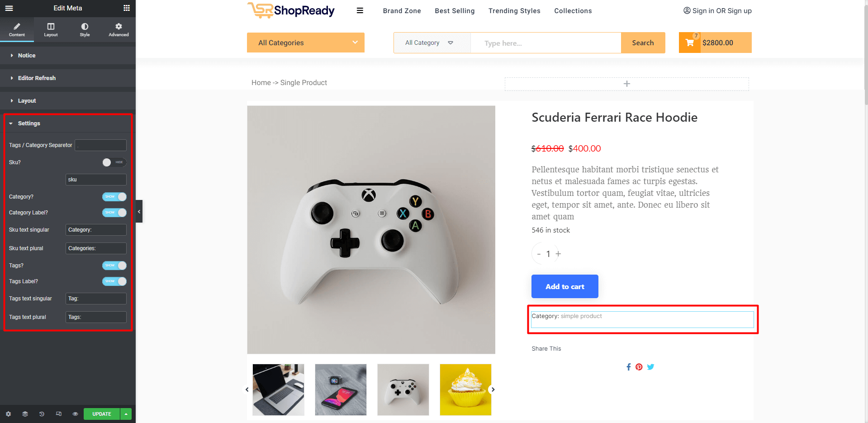Open the page settings gear
The width and height of the screenshot is (868, 423).
(x=8, y=414)
